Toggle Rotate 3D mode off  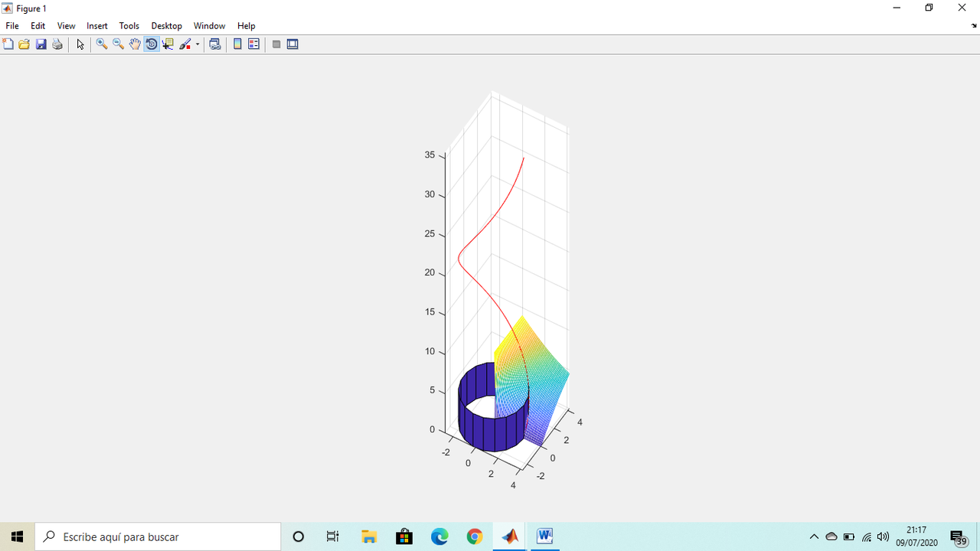coord(152,44)
